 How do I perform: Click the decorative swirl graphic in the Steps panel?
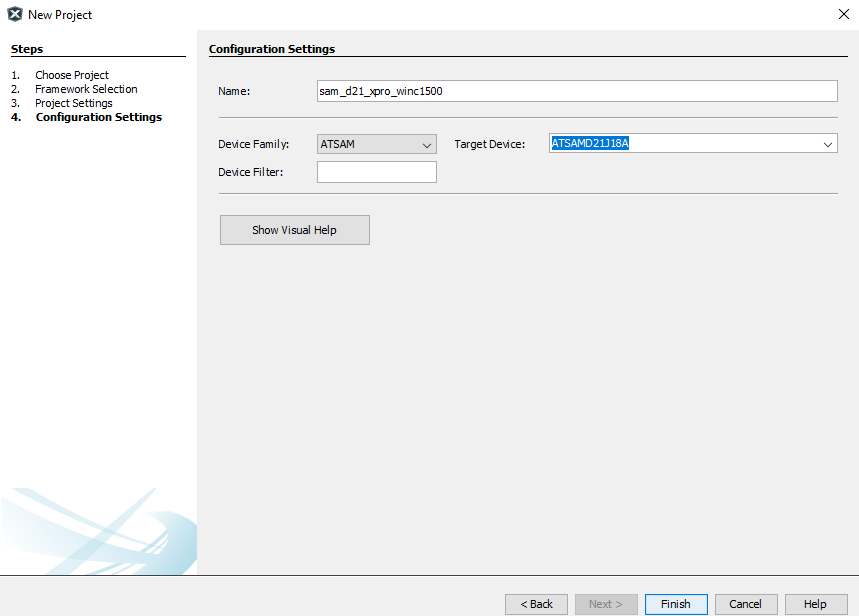[x=98, y=530]
